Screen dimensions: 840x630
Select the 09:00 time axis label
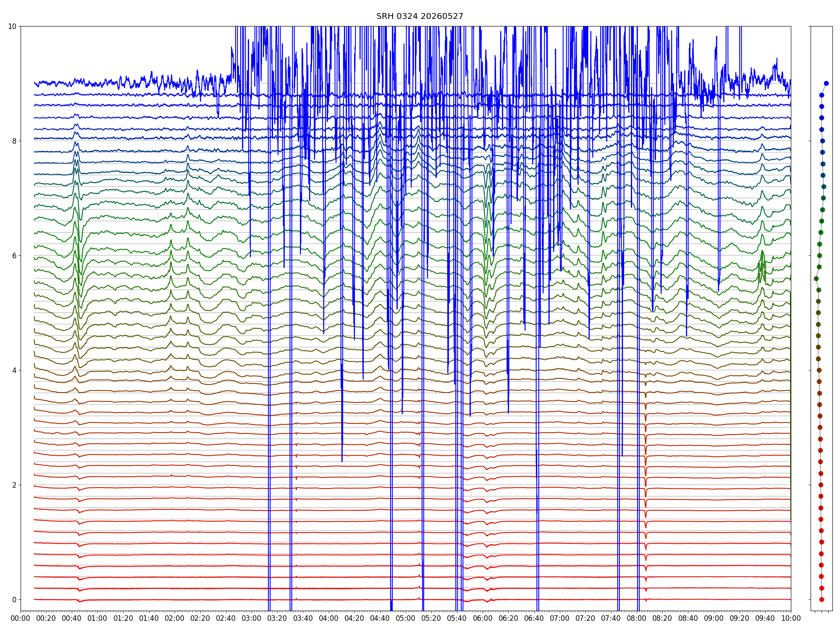[714, 619]
